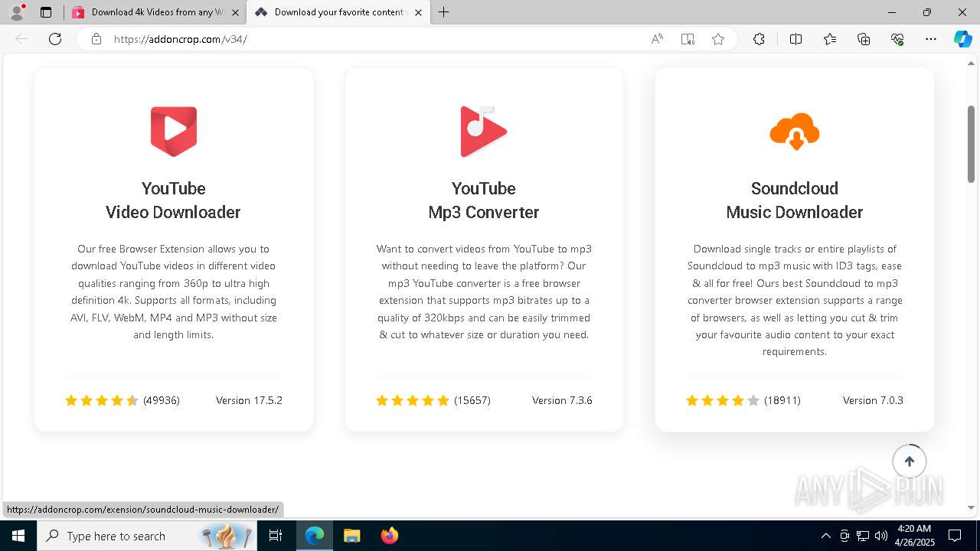
Task: Open the network tray icon
Action: (863, 536)
